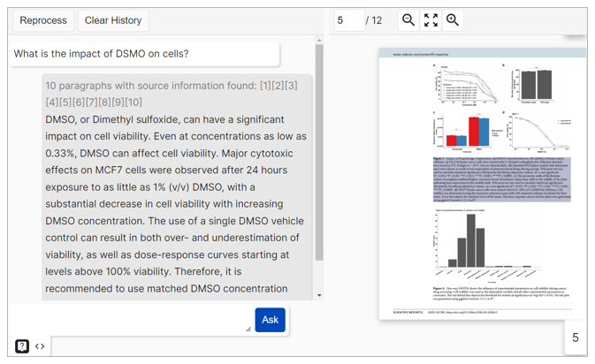This screenshot has height=364, width=595.
Task: Open source reference [10]
Action: 133,102
